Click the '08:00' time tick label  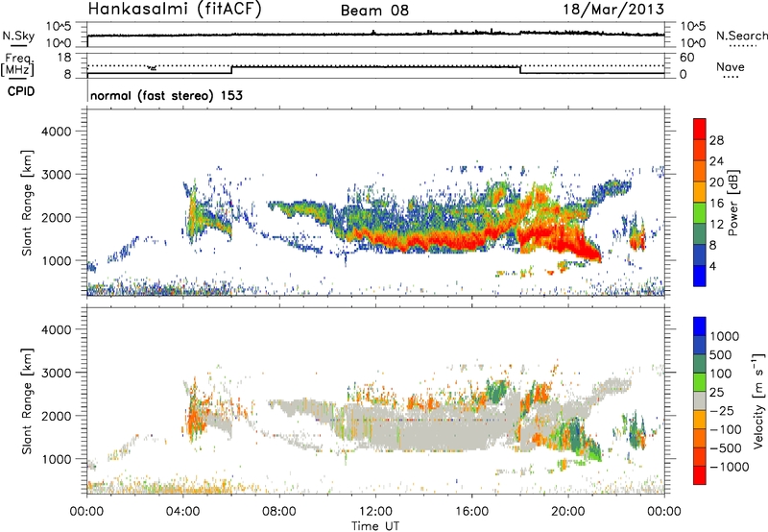pyautogui.click(x=279, y=512)
